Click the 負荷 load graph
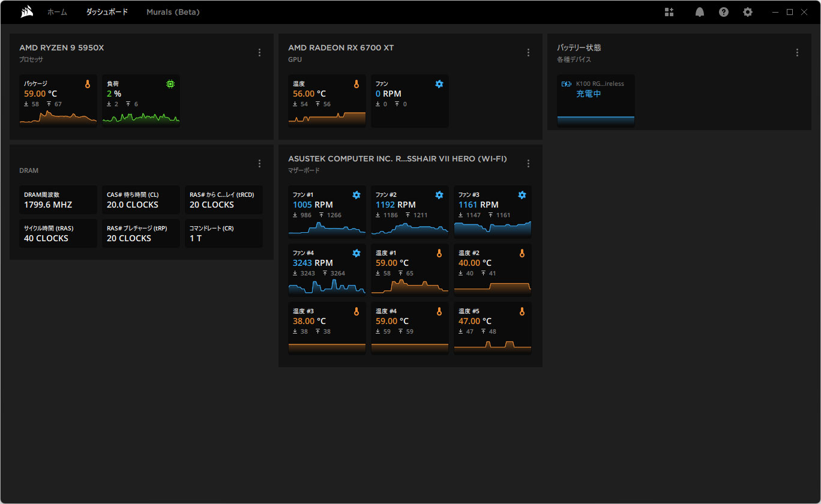Screen dimensions: 821x504 tap(140, 118)
